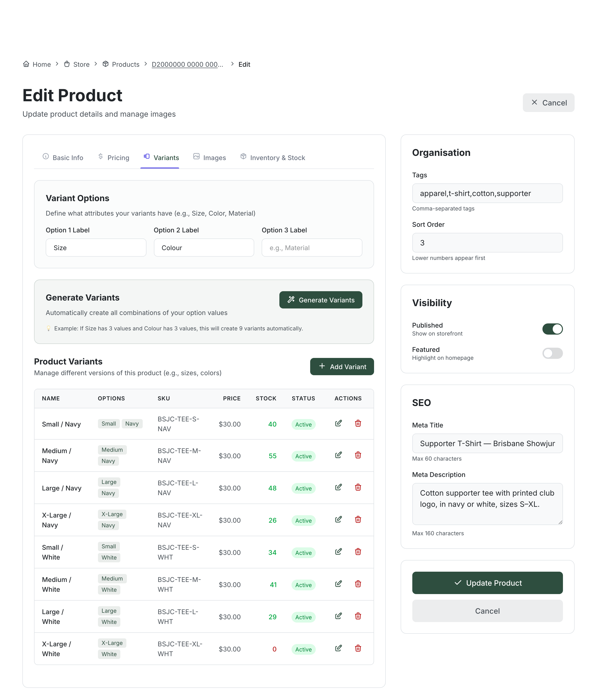Open the Products breadcrumb link
Screen dimensions: 597x700
121,64
